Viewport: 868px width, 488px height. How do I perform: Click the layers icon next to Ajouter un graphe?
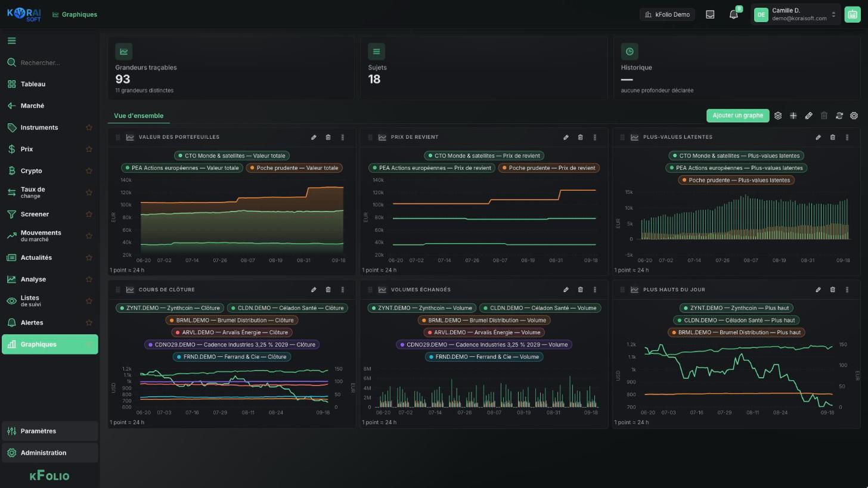(x=778, y=116)
